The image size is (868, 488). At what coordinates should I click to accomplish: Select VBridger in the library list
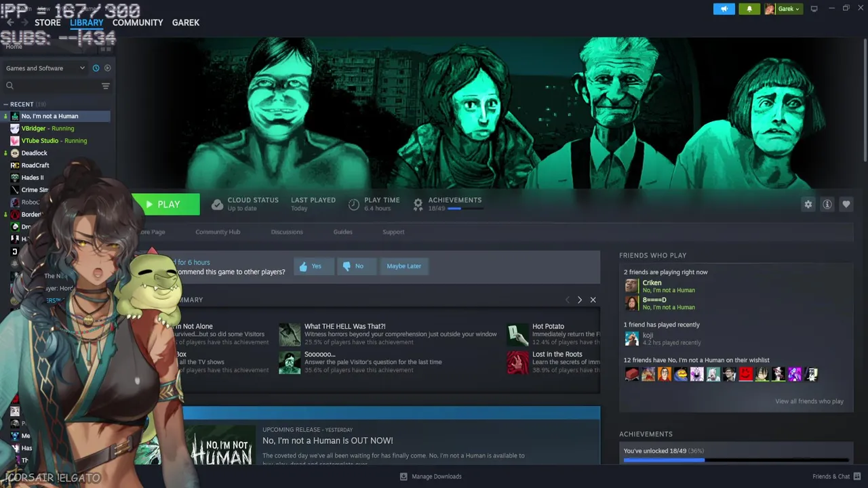47,128
